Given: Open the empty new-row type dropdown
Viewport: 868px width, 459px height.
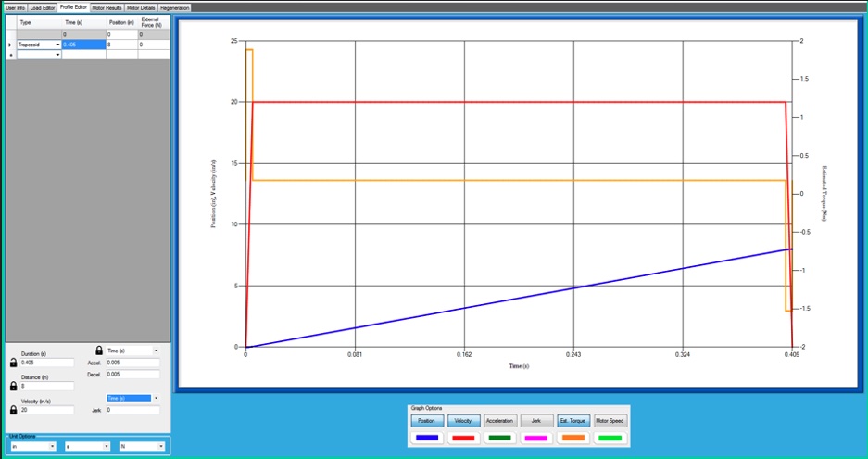Looking at the screenshot, I should (57, 55).
